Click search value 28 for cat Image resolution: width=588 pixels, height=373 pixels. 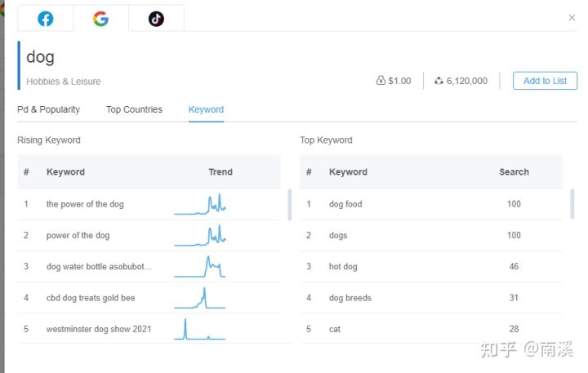pyautogui.click(x=514, y=329)
